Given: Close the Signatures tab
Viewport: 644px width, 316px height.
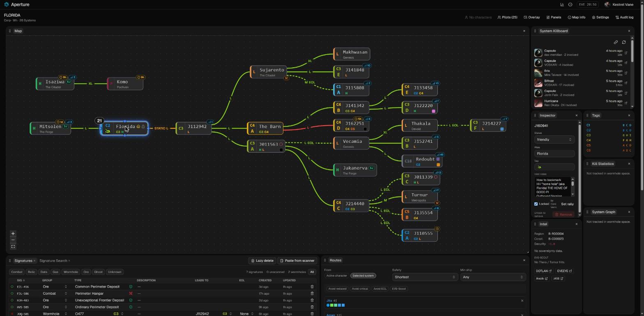Looking at the screenshot, I should pyautogui.click(x=34, y=261).
